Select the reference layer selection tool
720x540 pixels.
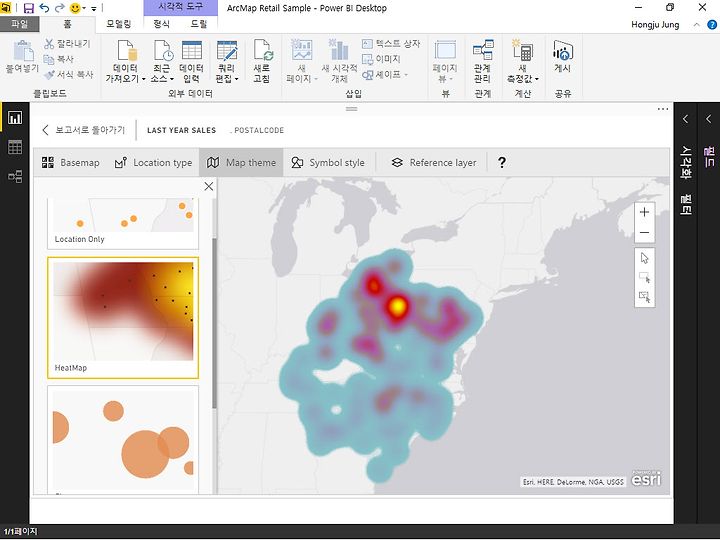tap(644, 297)
